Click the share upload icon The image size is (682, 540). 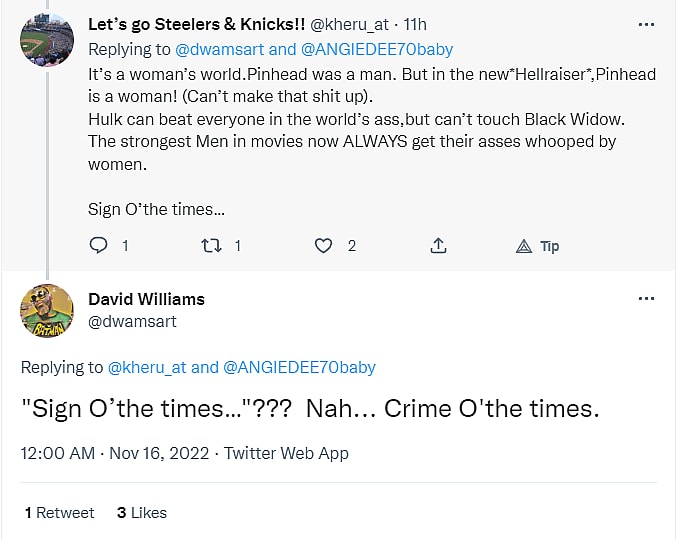(x=438, y=245)
